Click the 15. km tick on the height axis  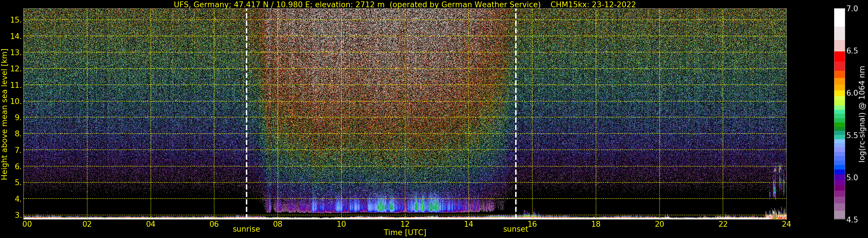16,20
